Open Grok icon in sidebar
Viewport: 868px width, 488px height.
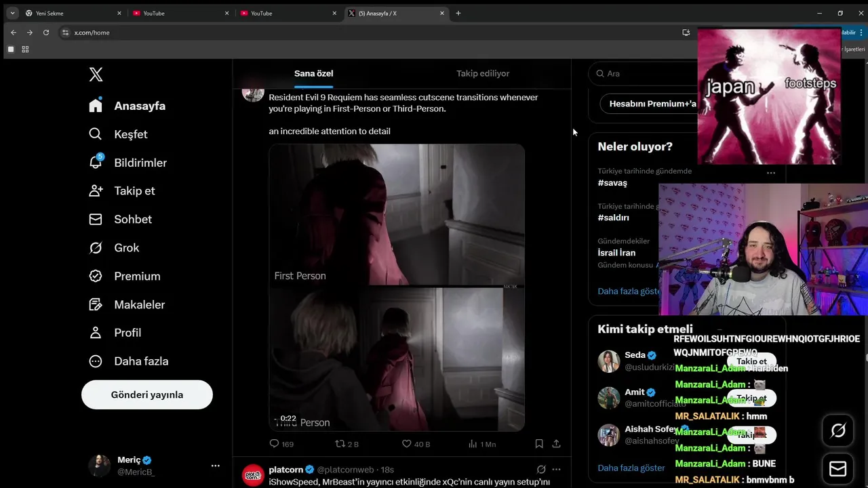(x=96, y=247)
